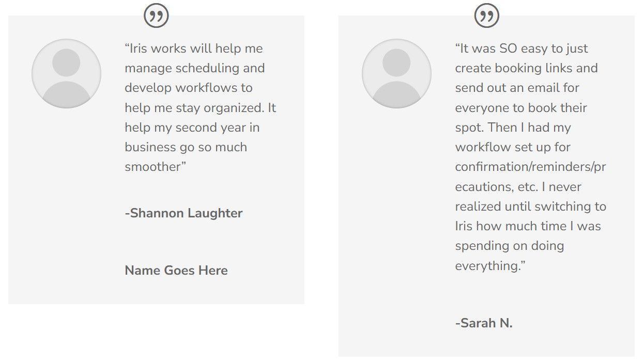Click the line "realized until switching to"
The height and width of the screenshot is (363, 644).
point(531,207)
